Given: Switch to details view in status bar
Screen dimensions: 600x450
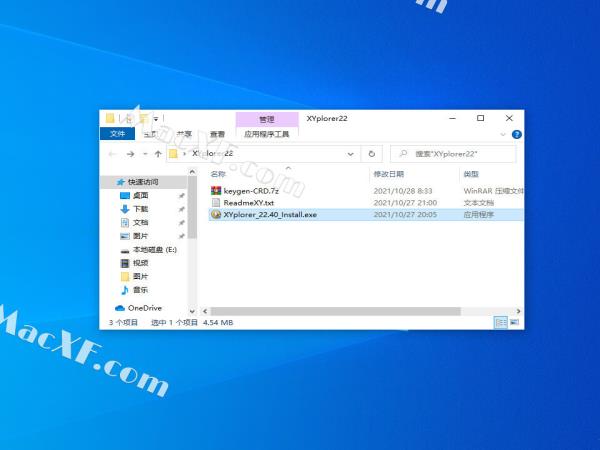Looking at the screenshot, I should click(x=501, y=323).
